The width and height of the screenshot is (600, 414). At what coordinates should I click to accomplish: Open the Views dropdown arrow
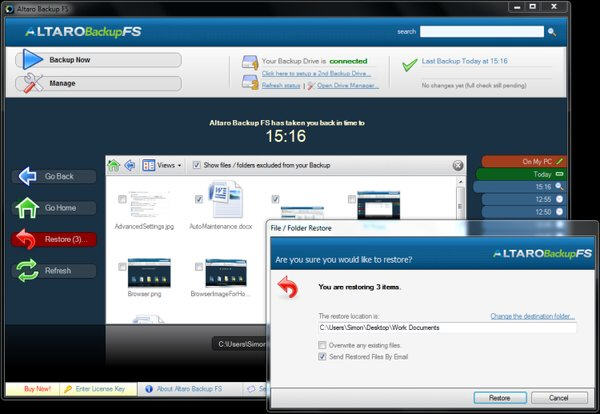click(179, 166)
